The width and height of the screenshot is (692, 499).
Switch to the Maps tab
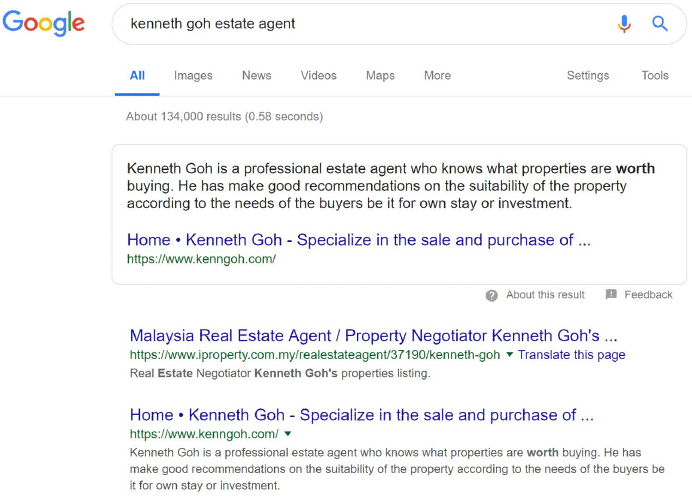[x=380, y=75]
